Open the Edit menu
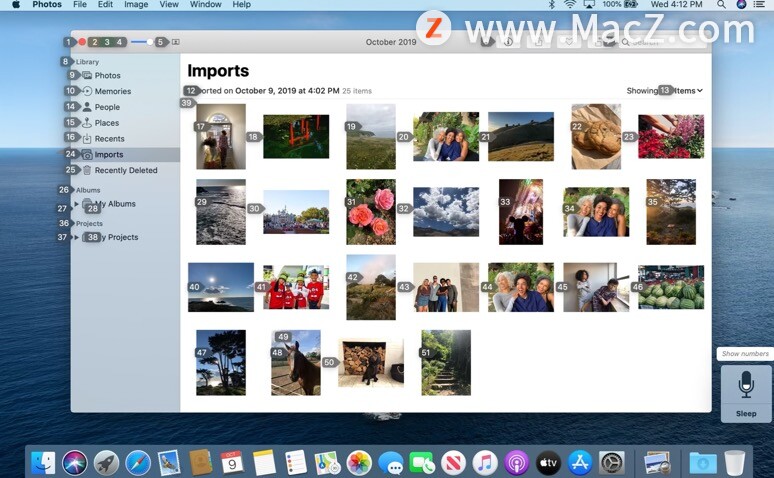This screenshot has height=478, width=774. (x=105, y=4)
